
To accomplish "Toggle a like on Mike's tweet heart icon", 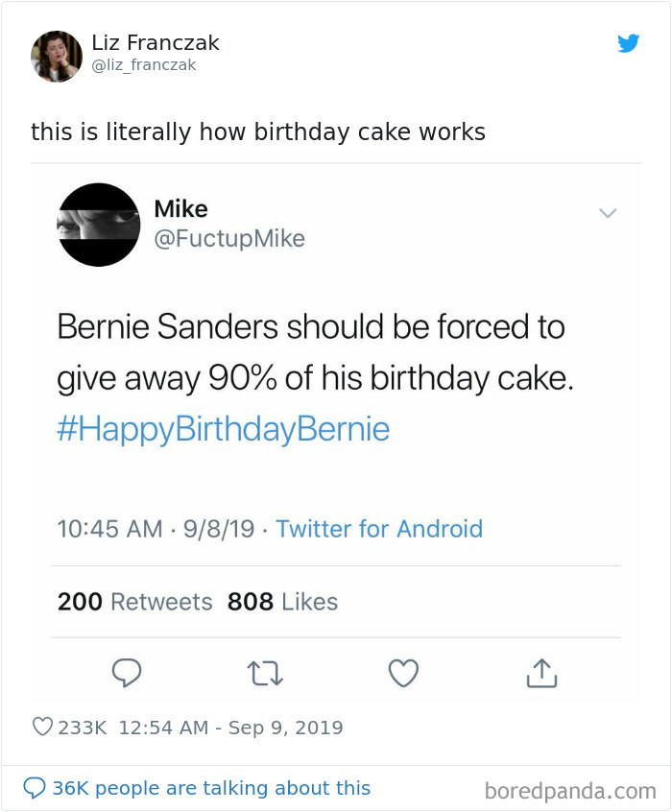I will point(403,673).
